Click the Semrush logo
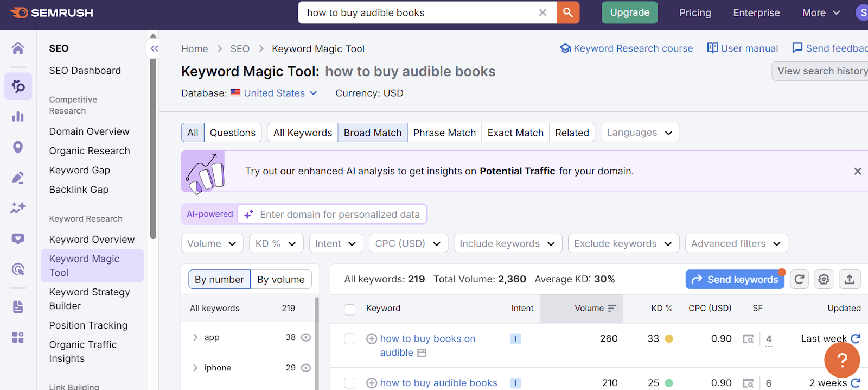Image resolution: width=868 pixels, height=390 pixels. pyautogui.click(x=52, y=12)
